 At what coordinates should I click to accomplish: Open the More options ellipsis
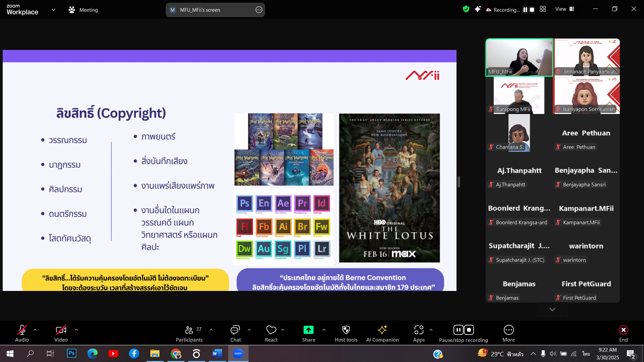pos(508,330)
